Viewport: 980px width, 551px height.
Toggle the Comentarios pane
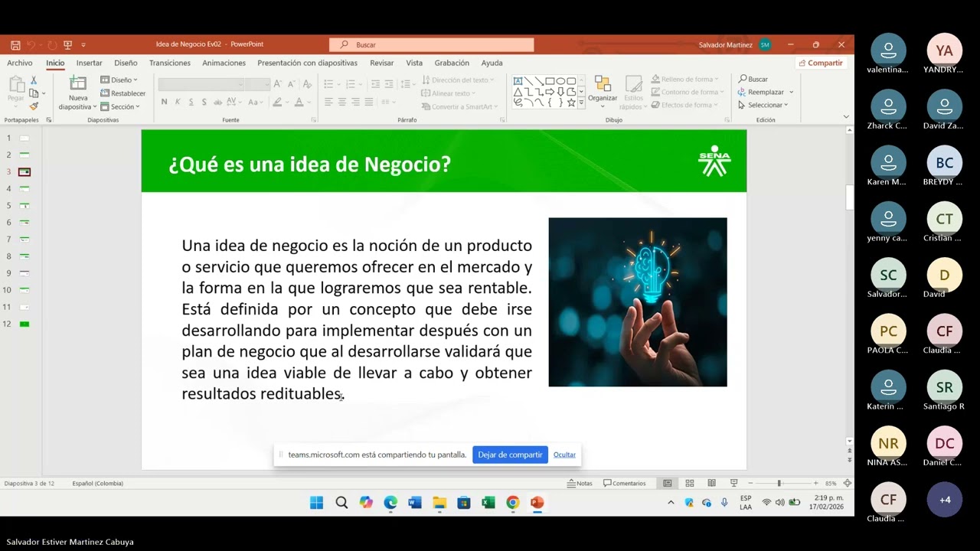tap(625, 484)
